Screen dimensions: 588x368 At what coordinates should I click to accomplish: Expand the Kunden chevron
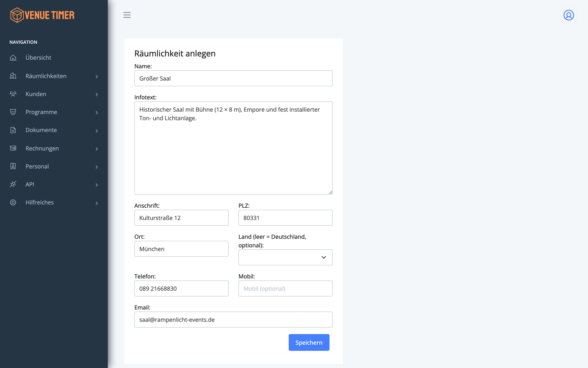tap(97, 94)
